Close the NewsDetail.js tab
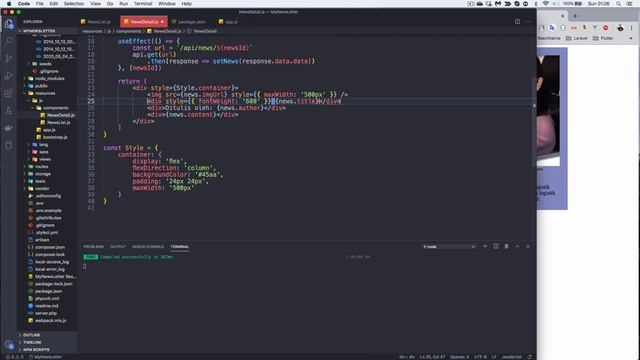640x360 pixels. [x=162, y=22]
